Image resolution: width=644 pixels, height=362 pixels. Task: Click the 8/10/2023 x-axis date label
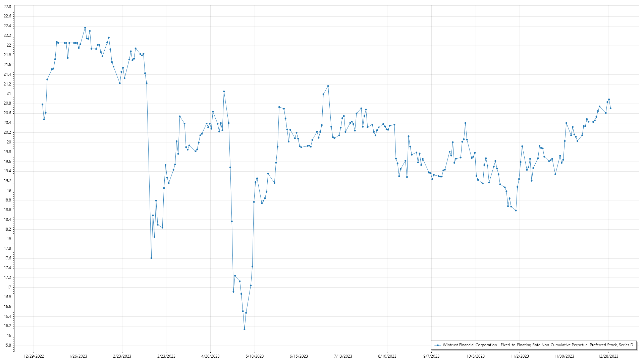[x=387, y=356]
